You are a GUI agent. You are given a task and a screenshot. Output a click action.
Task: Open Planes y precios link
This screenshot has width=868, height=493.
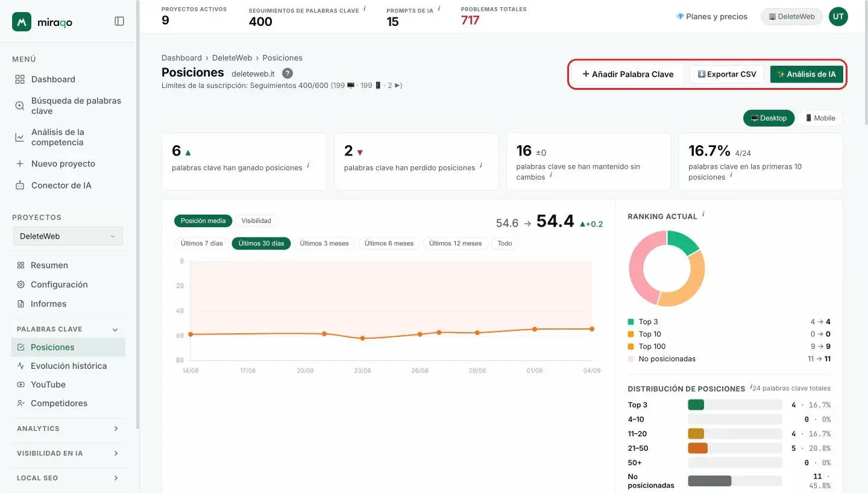point(712,17)
